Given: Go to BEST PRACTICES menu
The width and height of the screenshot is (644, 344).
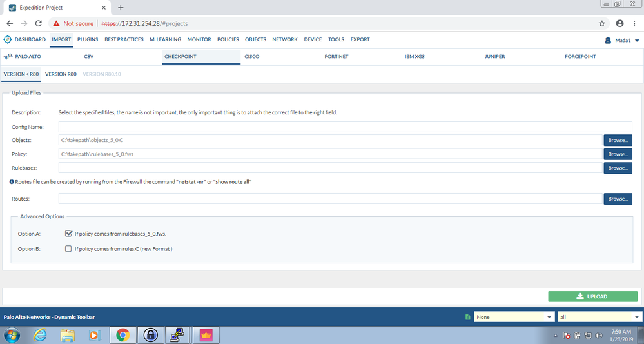Looking at the screenshot, I should pyautogui.click(x=124, y=39).
